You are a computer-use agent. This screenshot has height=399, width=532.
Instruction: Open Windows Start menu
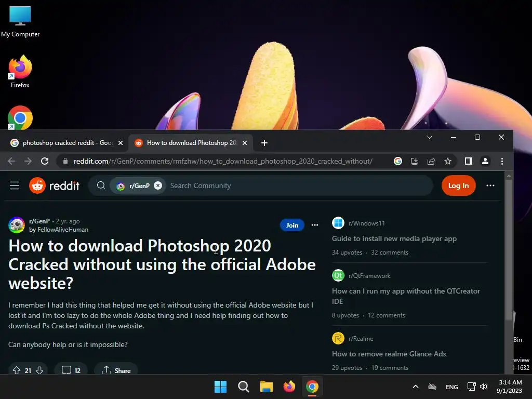[x=220, y=387]
